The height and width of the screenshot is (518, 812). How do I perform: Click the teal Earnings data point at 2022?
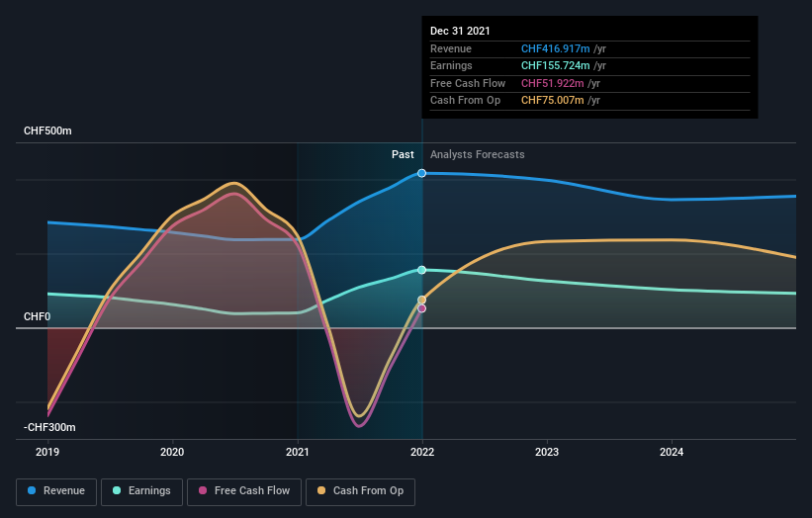[x=422, y=270]
